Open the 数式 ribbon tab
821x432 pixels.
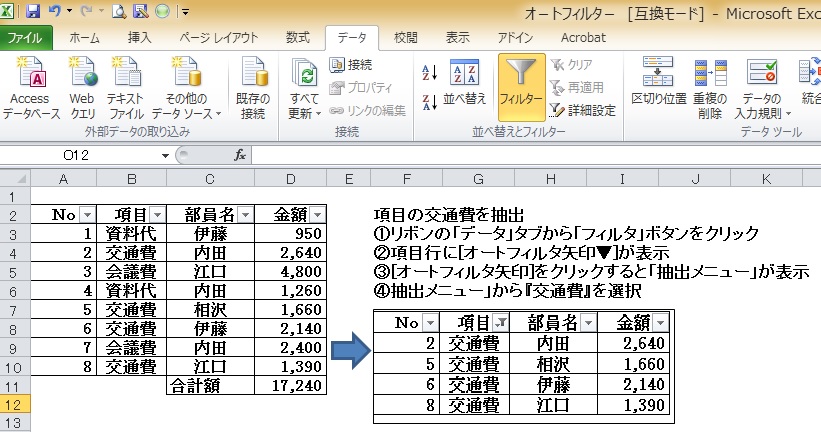point(297,37)
